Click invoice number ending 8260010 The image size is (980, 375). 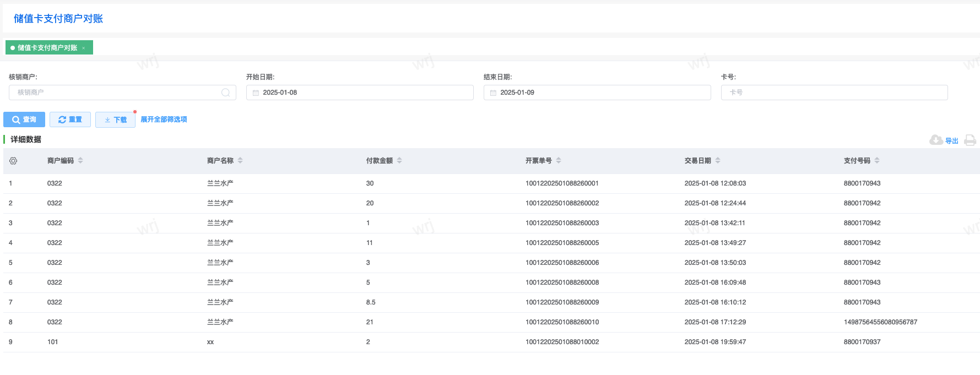pyautogui.click(x=562, y=322)
